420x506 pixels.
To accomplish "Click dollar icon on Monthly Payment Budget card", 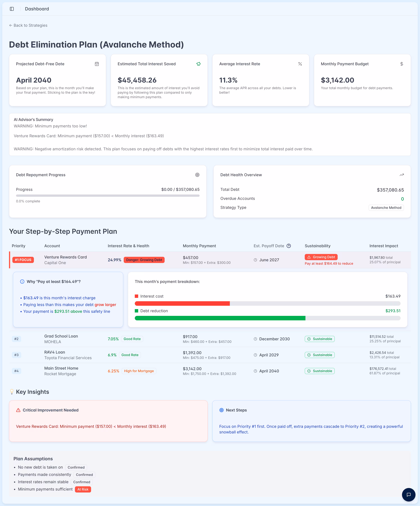I will [x=402, y=64].
